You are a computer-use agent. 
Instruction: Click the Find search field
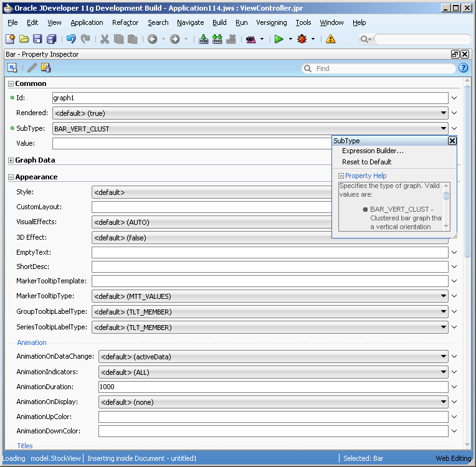pos(379,68)
